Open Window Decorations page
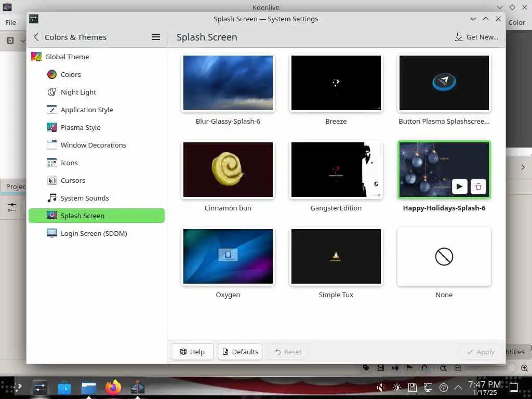This screenshot has height=399, width=532. [x=97, y=145]
